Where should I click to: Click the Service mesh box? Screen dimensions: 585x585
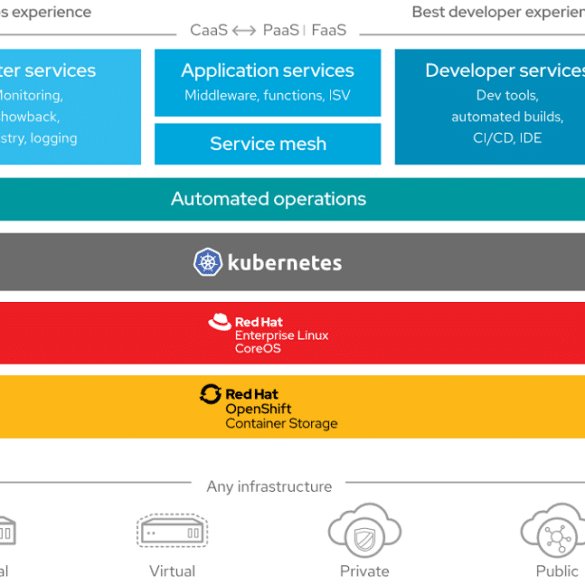[x=268, y=144]
